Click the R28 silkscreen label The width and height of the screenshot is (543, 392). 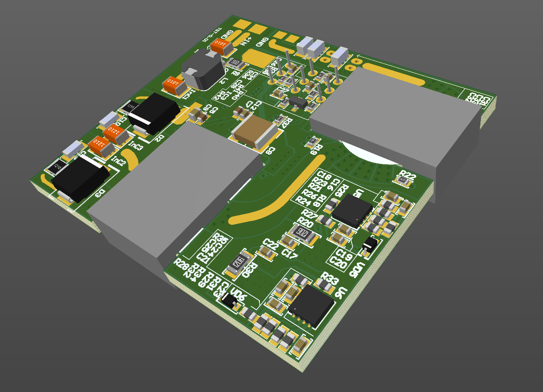coord(181,265)
